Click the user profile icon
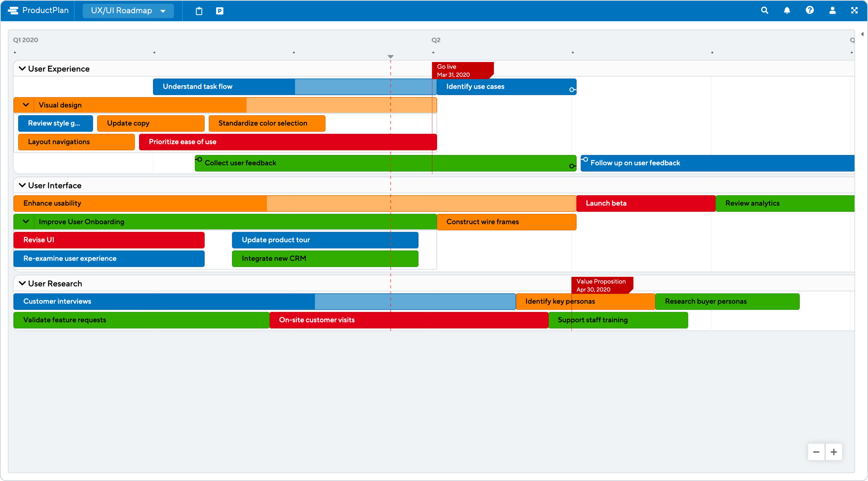 tap(833, 10)
